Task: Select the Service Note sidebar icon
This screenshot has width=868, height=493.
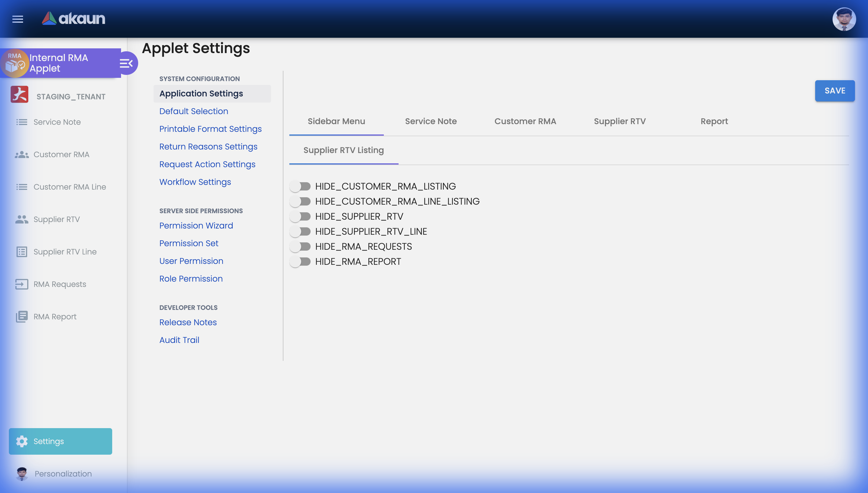Action: [x=22, y=122]
